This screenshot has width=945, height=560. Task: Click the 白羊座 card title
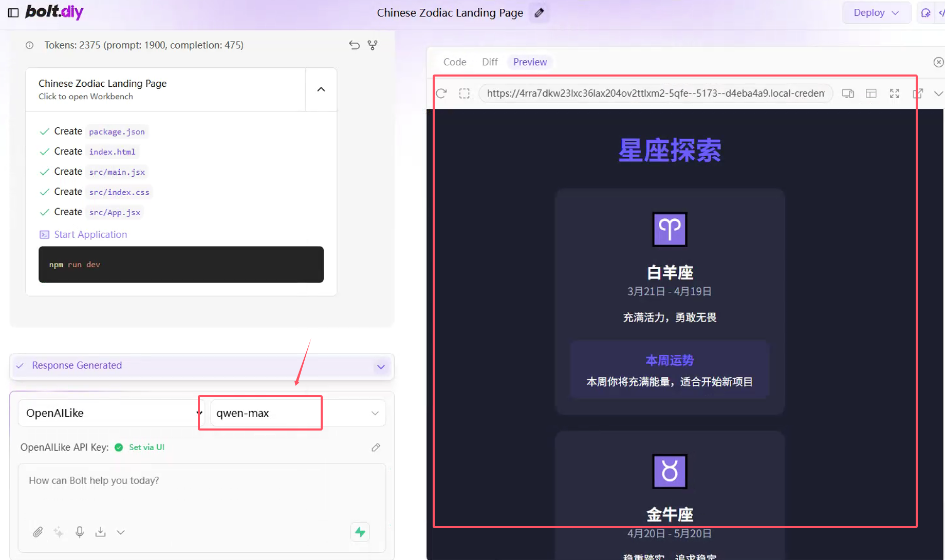click(670, 272)
